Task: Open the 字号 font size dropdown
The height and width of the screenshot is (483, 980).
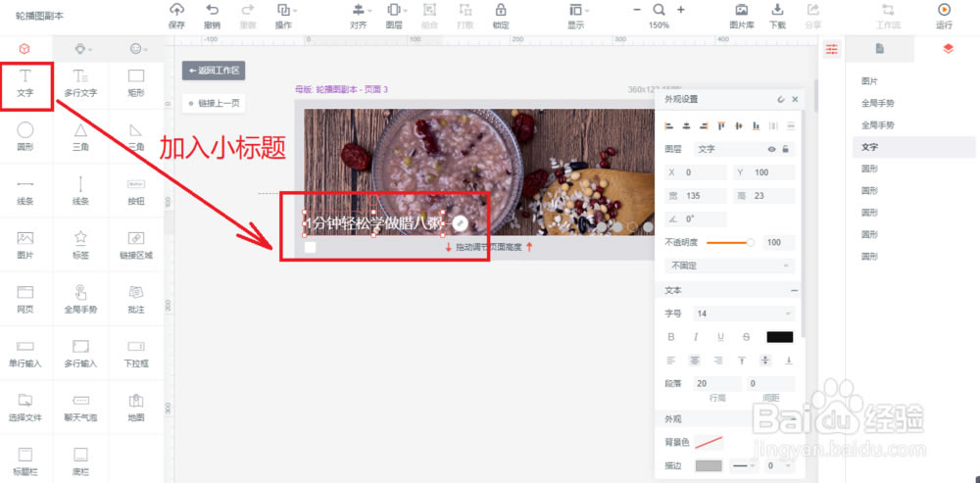Action: tap(745, 314)
